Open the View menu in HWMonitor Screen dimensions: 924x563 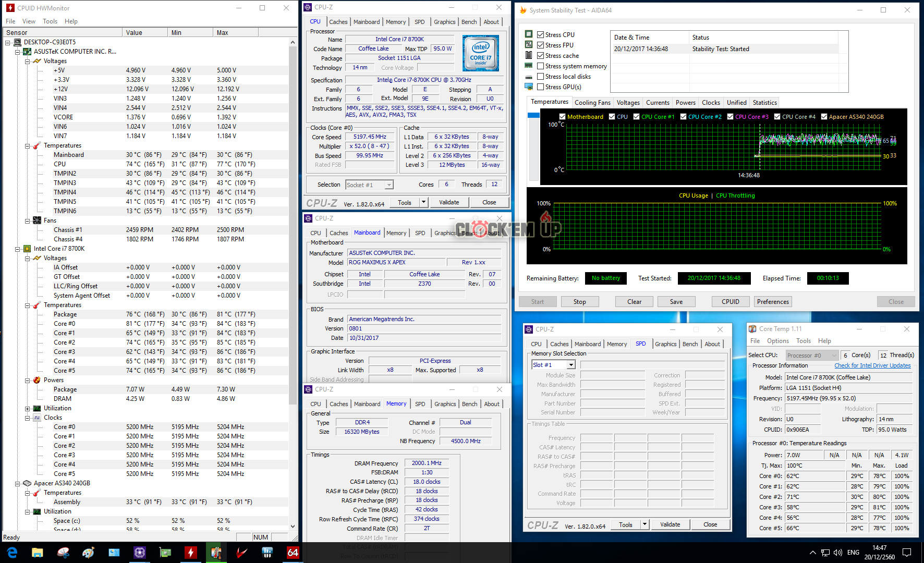[29, 21]
